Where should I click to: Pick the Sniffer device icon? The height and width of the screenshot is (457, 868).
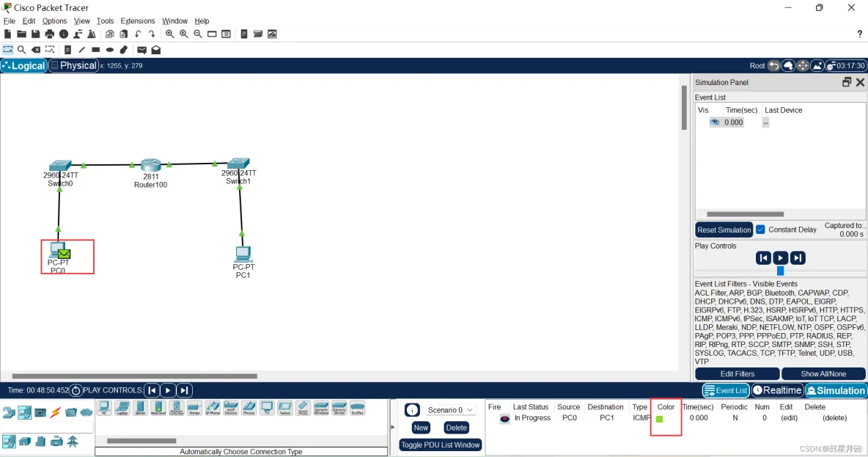(x=358, y=409)
